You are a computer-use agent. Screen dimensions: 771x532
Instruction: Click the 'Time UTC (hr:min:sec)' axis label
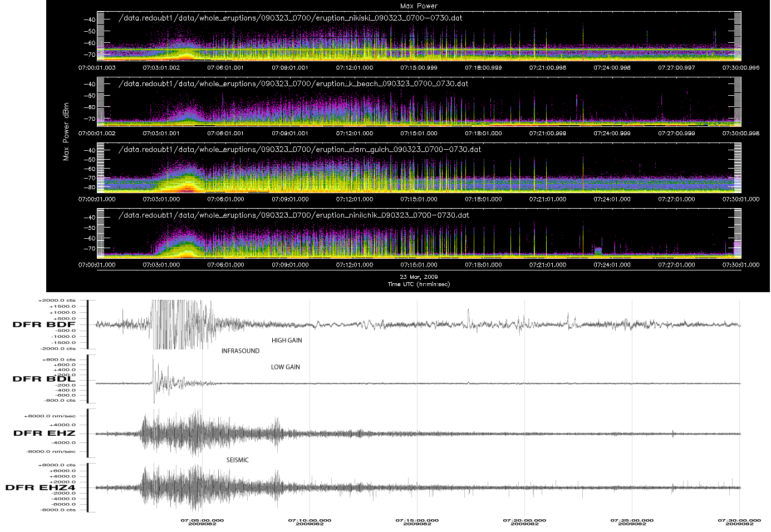coord(419,284)
